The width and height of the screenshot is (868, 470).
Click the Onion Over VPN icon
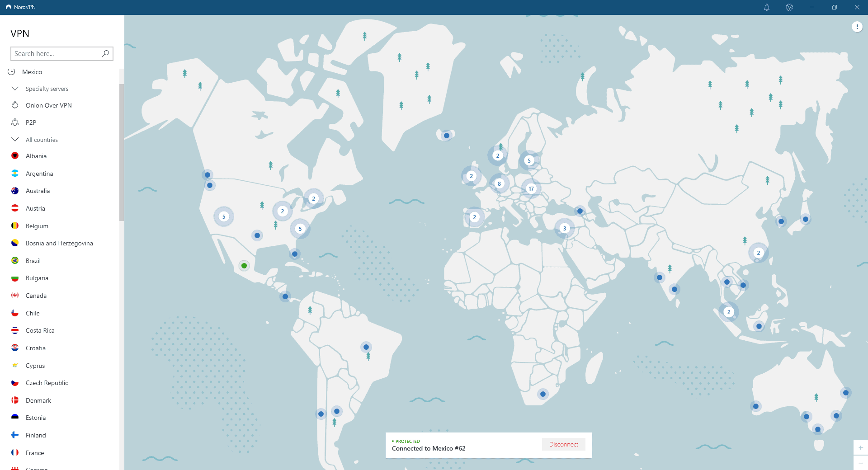click(x=15, y=105)
